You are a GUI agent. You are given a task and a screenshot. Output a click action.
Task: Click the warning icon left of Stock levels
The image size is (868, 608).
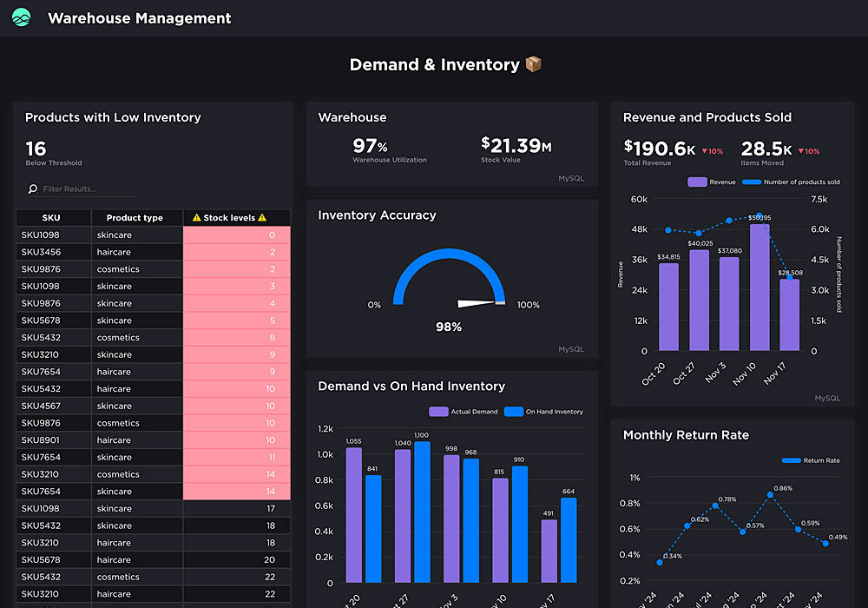point(196,218)
